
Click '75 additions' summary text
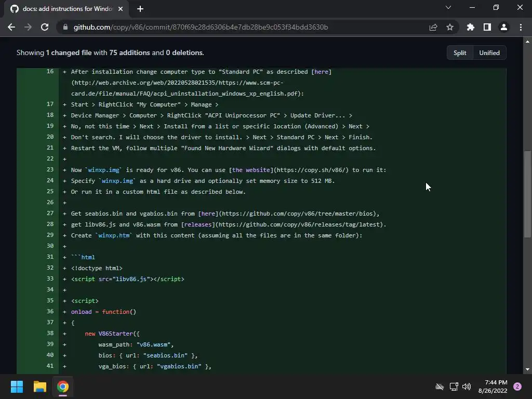tap(129, 52)
